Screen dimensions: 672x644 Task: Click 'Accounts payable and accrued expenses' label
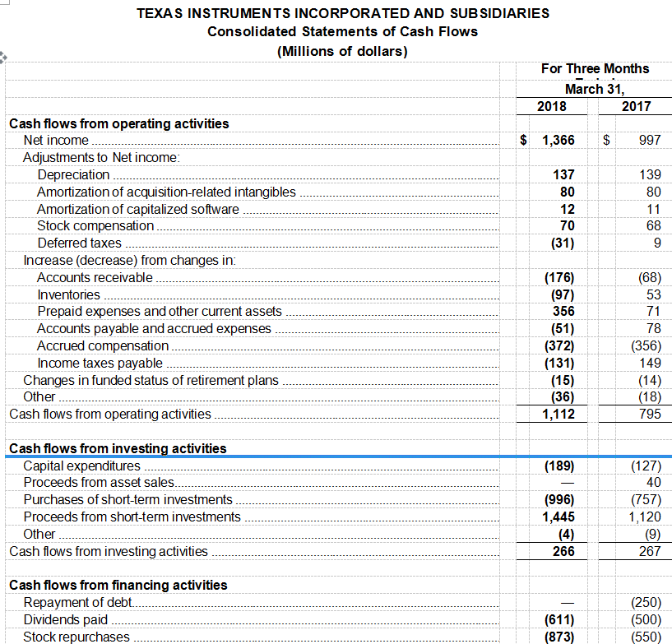[154, 329]
